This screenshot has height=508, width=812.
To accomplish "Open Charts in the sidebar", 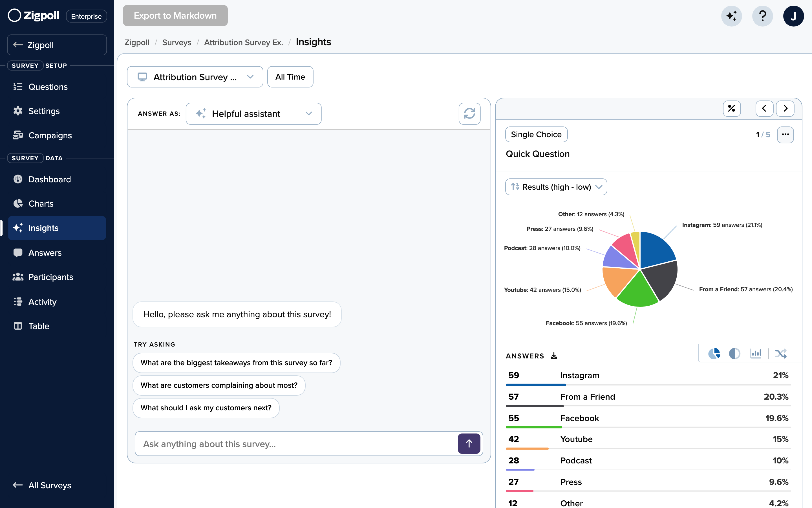I will tap(57, 203).
